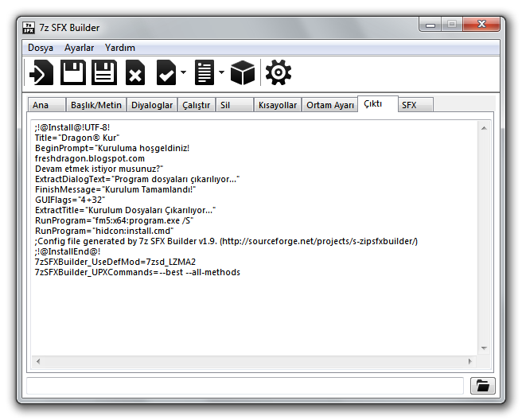Click the close file X document icon
522x420 pixels.
(135, 72)
